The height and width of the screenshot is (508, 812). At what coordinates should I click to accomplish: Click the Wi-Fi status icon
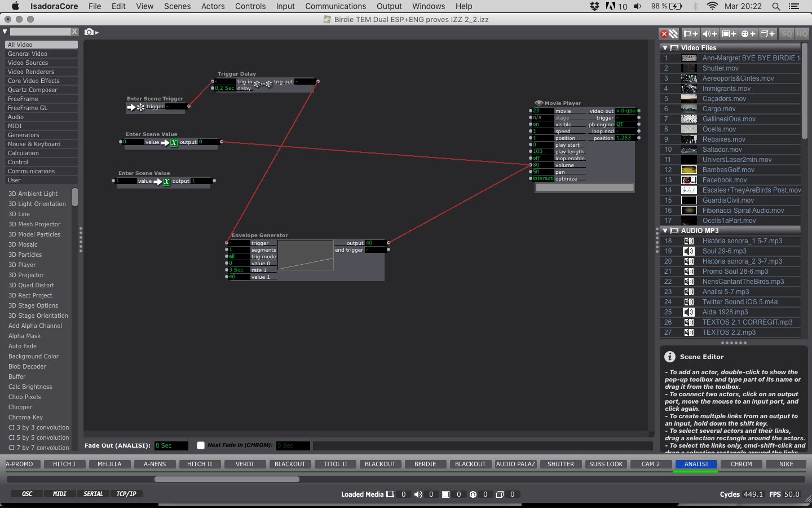[x=712, y=6]
